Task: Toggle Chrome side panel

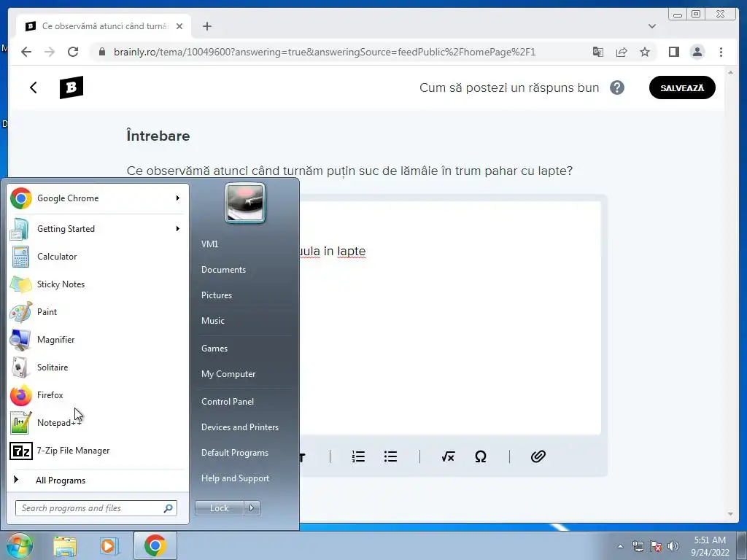Action: tap(673, 52)
